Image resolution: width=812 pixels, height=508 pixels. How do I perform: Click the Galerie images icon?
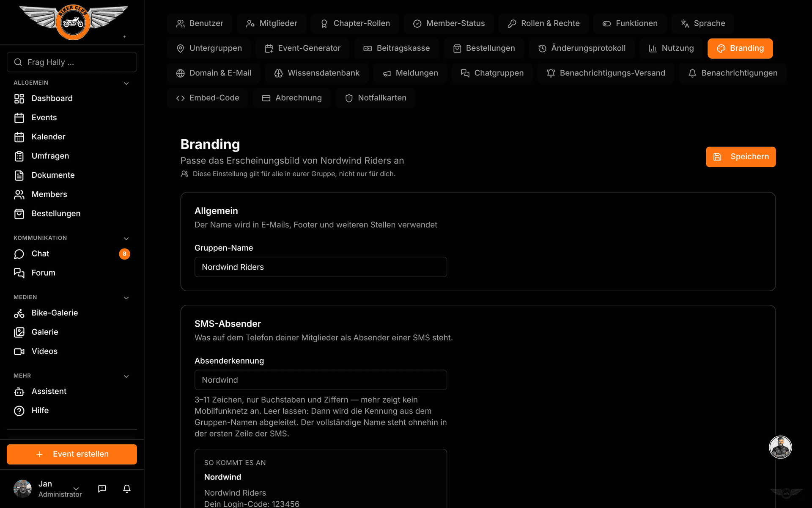click(19, 332)
